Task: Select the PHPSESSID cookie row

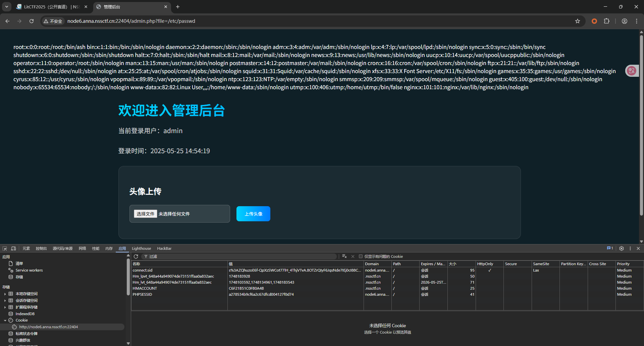Action: click(142, 294)
